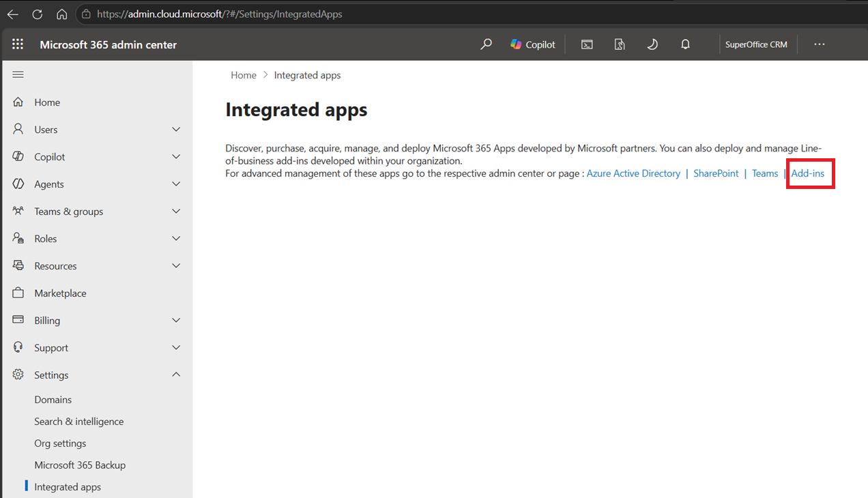This screenshot has width=868, height=498.
Task: Click the browser address bar URL
Action: (220, 14)
